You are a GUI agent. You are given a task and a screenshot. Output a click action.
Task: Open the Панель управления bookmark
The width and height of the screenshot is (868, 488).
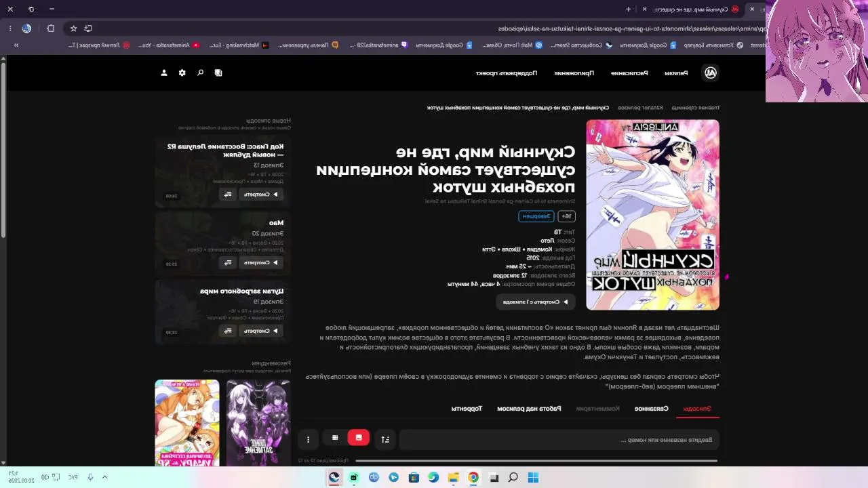coord(308,45)
